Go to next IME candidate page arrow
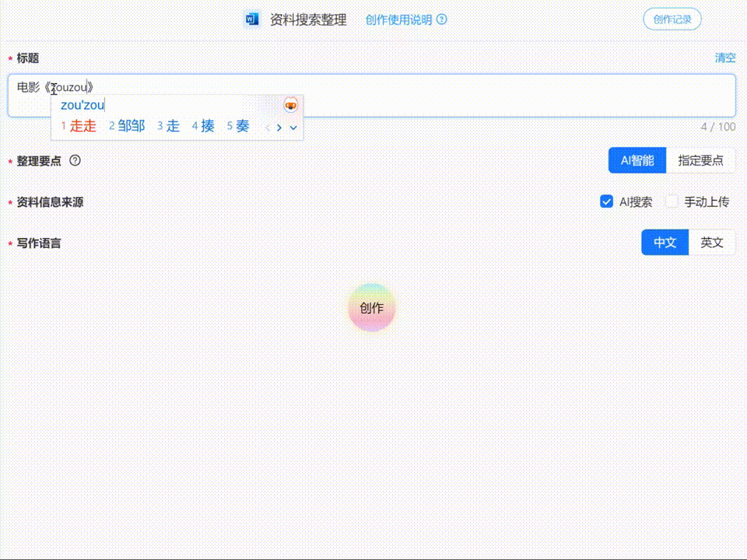This screenshot has height=560, width=747. (x=279, y=127)
